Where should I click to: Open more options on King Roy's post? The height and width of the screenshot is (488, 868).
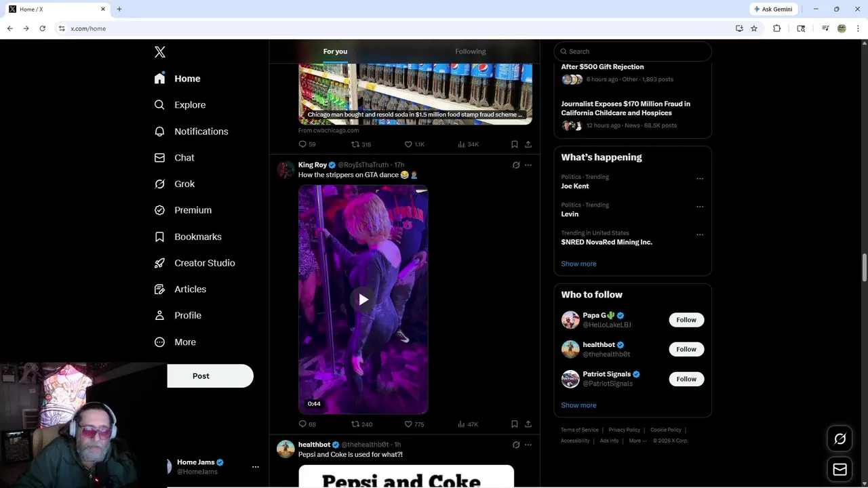(x=528, y=165)
